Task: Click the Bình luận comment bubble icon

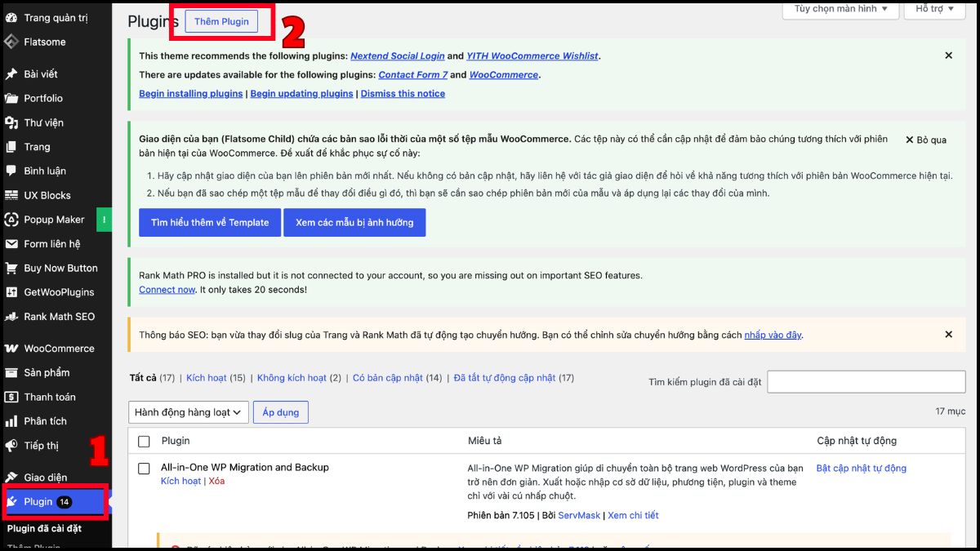Action: tap(11, 171)
